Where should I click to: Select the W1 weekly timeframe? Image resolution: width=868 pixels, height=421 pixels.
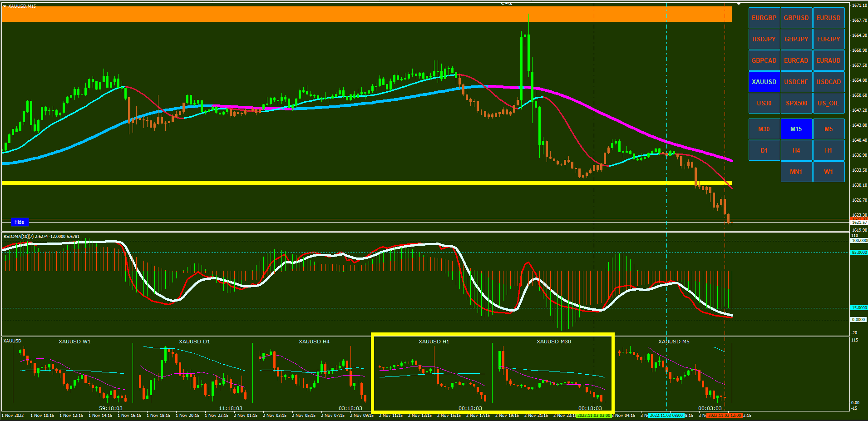click(829, 172)
